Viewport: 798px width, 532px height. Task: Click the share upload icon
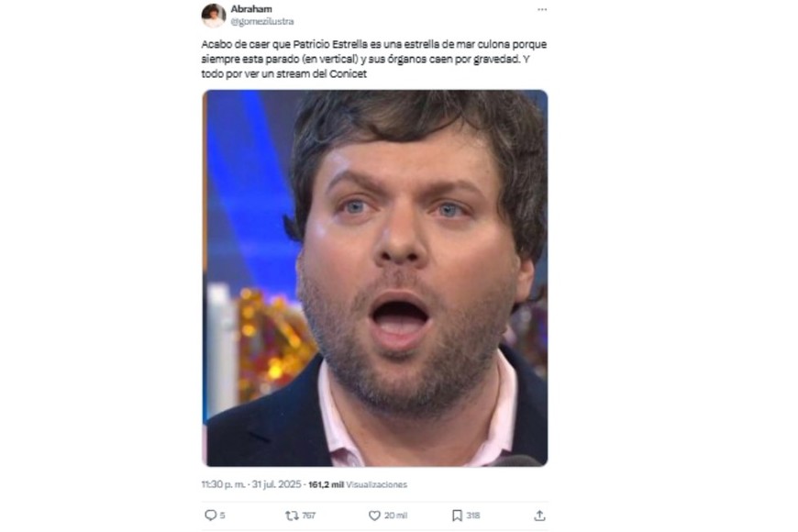539,515
